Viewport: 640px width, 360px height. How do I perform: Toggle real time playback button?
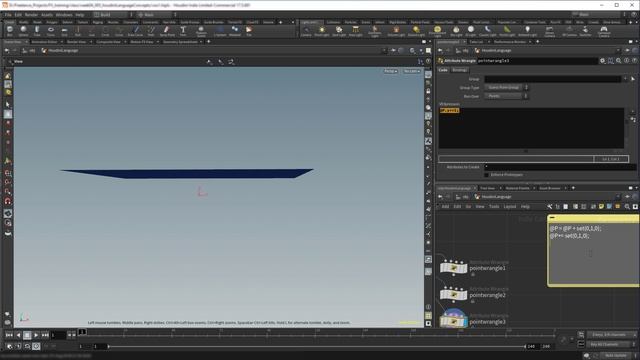click(36, 346)
